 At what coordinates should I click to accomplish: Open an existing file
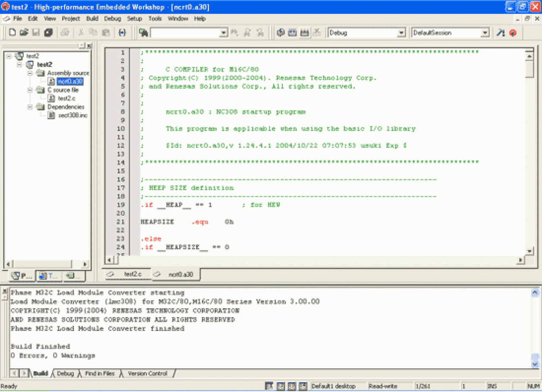click(24, 32)
